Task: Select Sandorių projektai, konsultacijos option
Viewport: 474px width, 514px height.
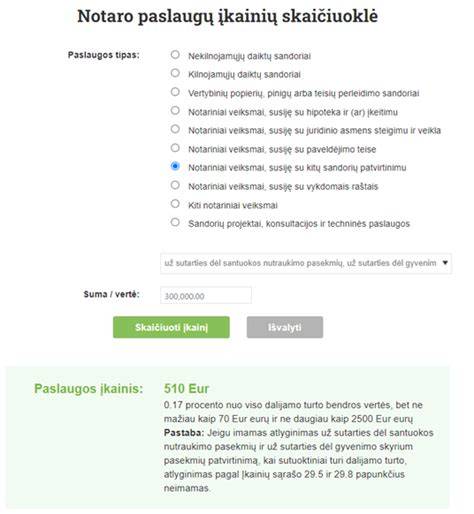Action: click(175, 222)
